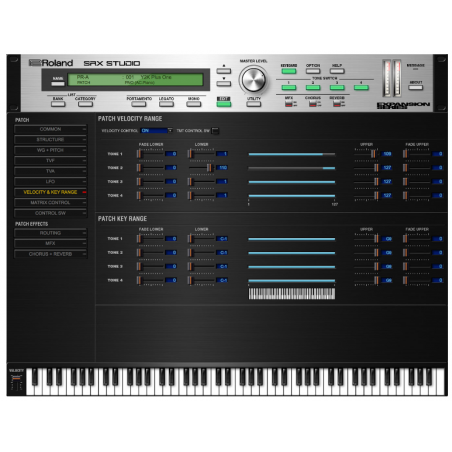452x452 pixels.
Task: Click Tone 1 key range Lower value C-1
Action: pos(222,239)
